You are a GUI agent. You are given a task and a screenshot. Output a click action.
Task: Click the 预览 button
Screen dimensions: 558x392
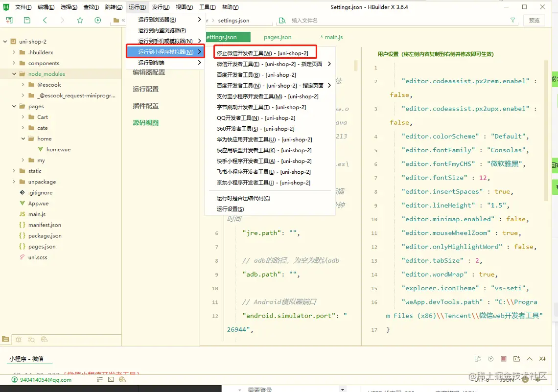tap(534, 20)
